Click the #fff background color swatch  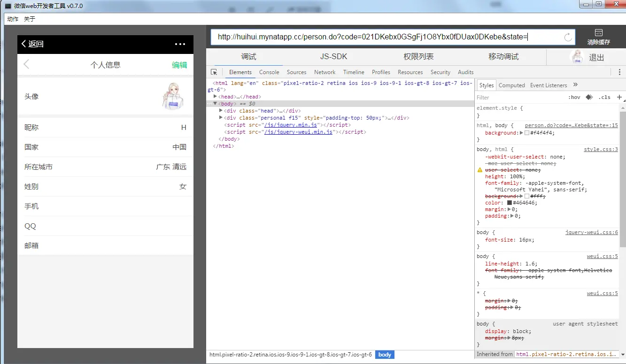point(527,196)
